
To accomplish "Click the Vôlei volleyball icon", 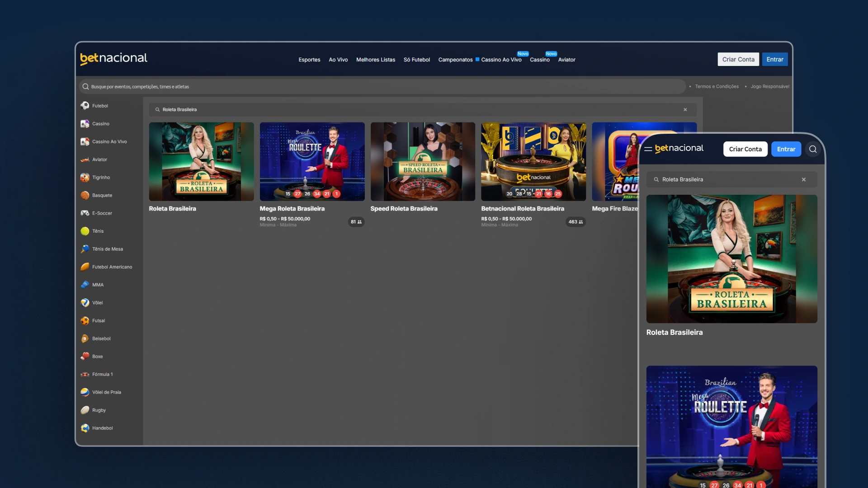I will coord(85,303).
